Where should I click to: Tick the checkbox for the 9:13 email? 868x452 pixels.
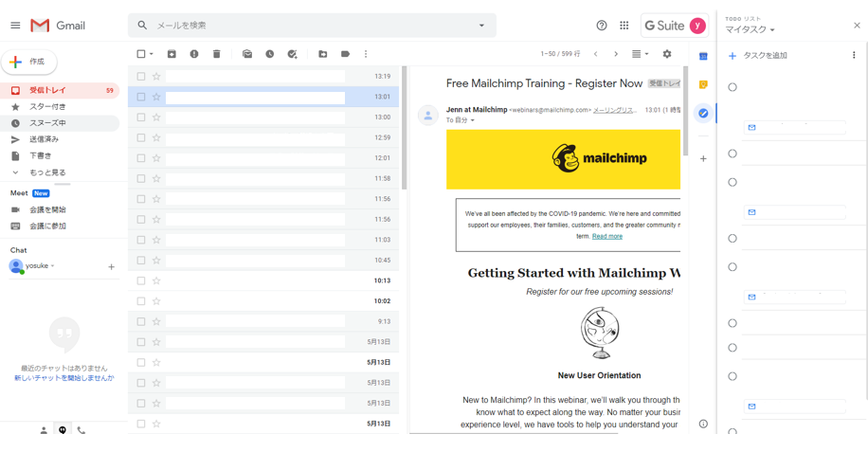tap(141, 321)
